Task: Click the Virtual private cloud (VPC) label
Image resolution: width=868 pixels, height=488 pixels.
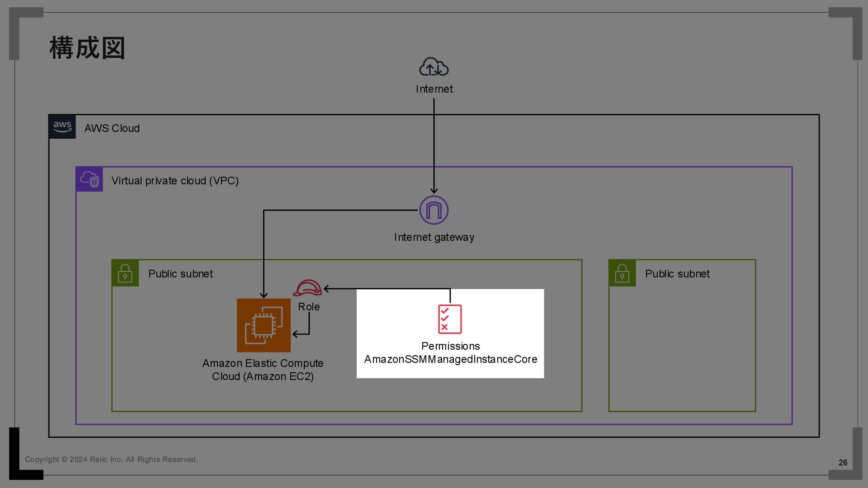Action: (x=175, y=181)
